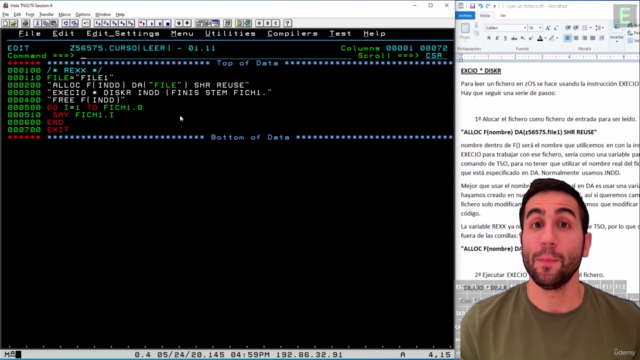This screenshot has width=640, height=360.
Task: Toggle Strikethrough formatting in WordPad
Action: [x=514, y=38]
